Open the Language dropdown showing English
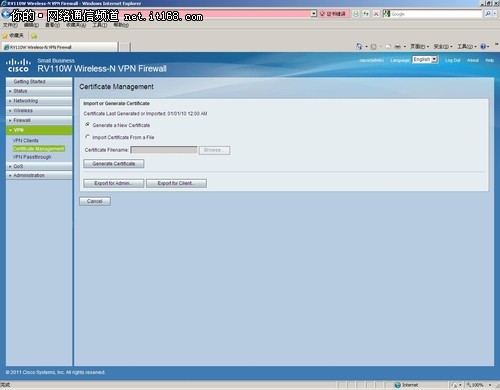Screen dimensions: 500x390 [425, 59]
